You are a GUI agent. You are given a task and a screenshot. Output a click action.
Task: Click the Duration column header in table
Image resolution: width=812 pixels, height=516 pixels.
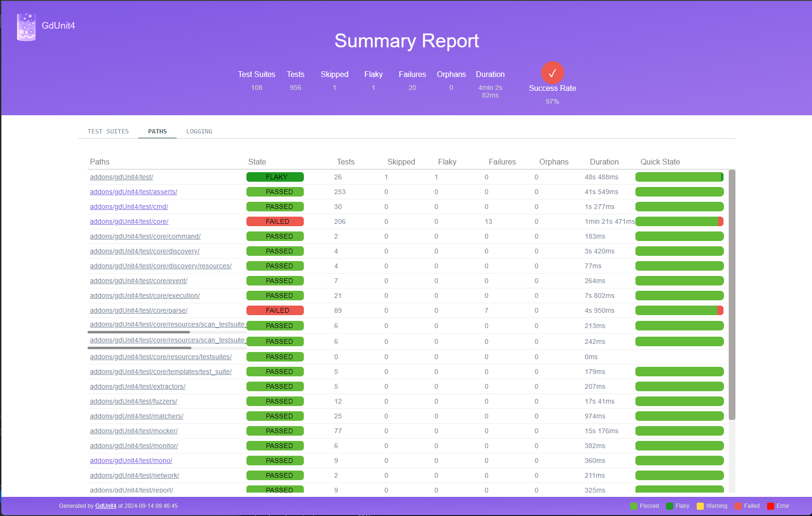pyautogui.click(x=604, y=162)
